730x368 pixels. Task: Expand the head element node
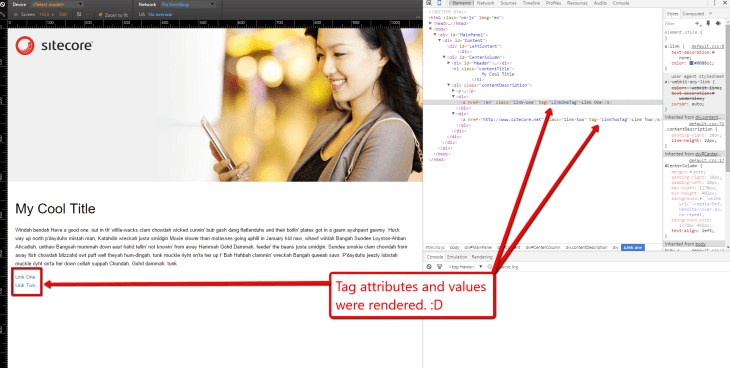coord(431,23)
